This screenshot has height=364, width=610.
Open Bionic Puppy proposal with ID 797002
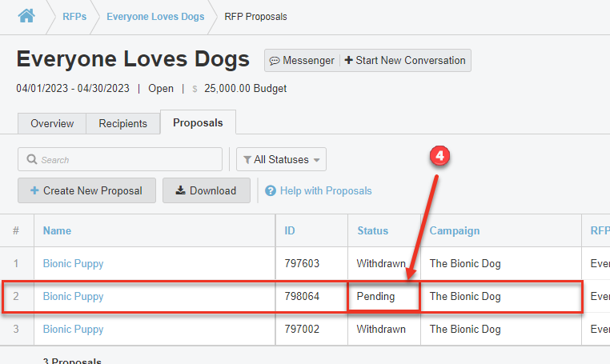(x=73, y=329)
